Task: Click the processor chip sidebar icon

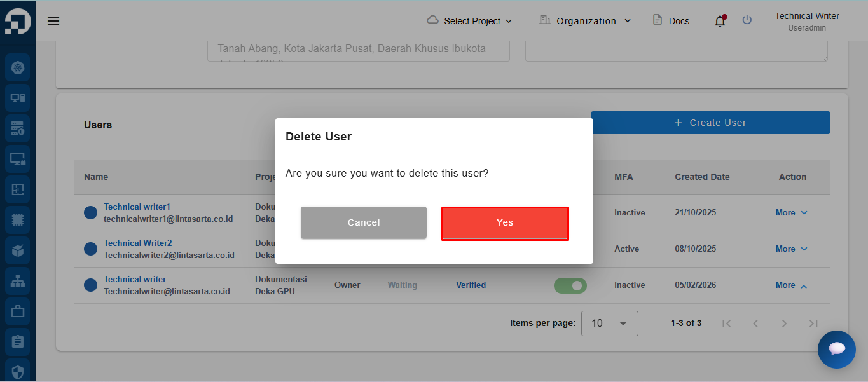Action: pyautogui.click(x=18, y=220)
